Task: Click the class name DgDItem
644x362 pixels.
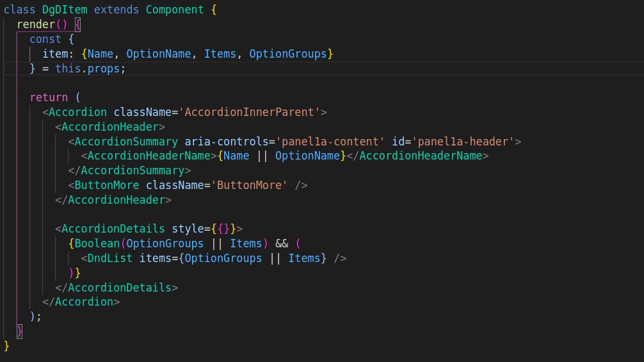Action: click(x=65, y=10)
